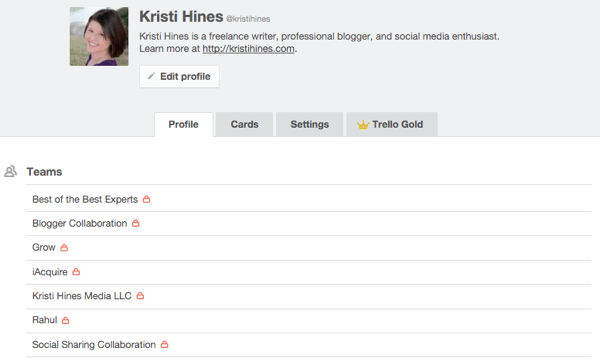
Task: Open the Grow team
Action: pyautogui.click(x=44, y=248)
